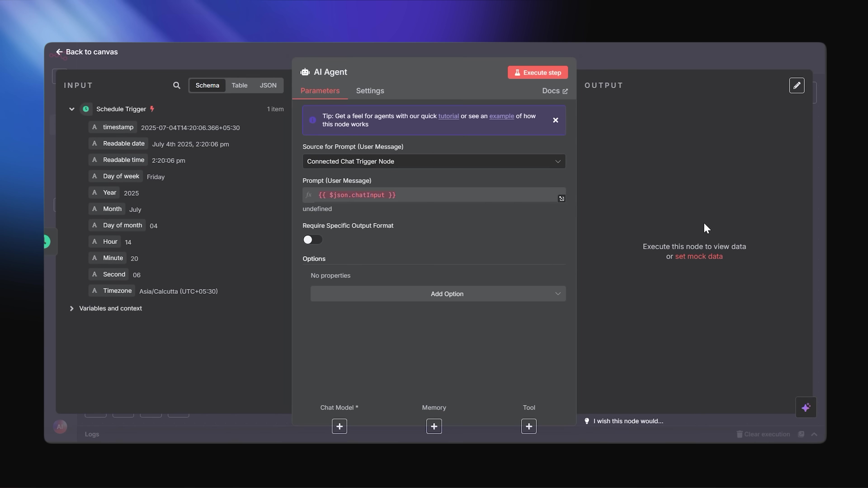
Task: Select the Readable time field pill
Action: [118, 160]
